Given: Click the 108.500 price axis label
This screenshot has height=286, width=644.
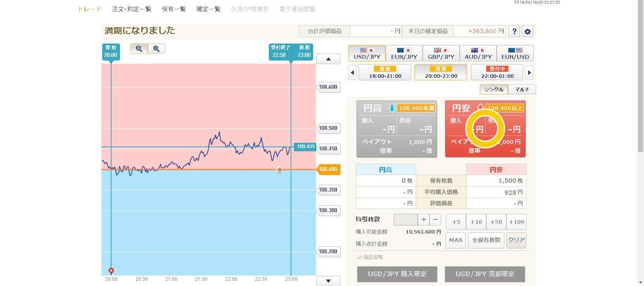Looking at the screenshot, I should click(x=328, y=128).
